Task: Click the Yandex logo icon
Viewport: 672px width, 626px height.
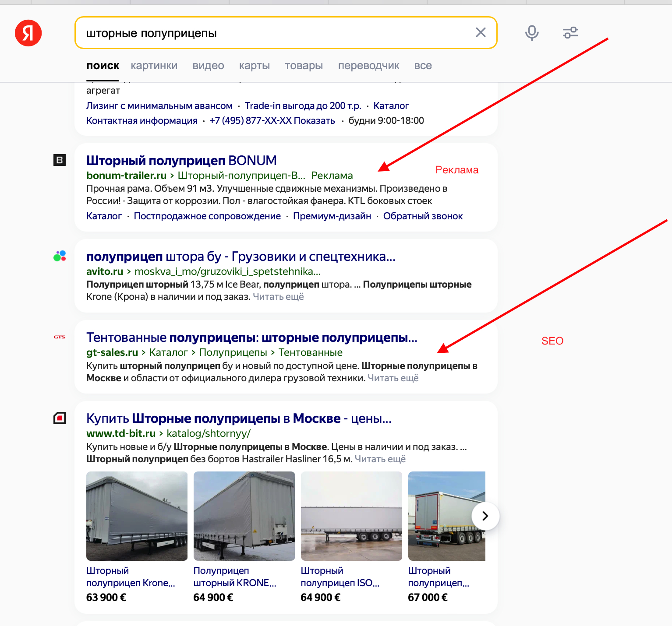Action: (x=28, y=33)
